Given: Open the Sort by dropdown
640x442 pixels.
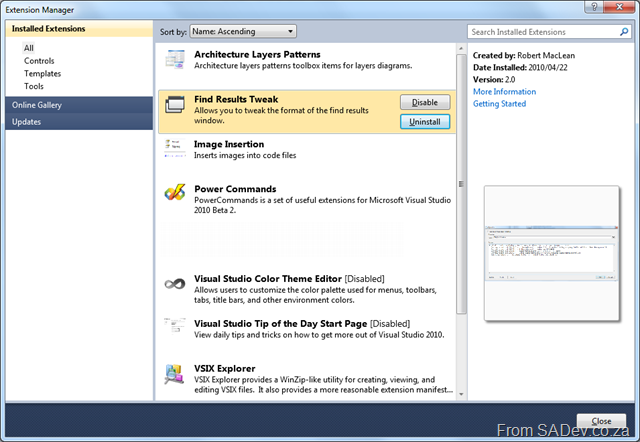Looking at the screenshot, I should [242, 32].
